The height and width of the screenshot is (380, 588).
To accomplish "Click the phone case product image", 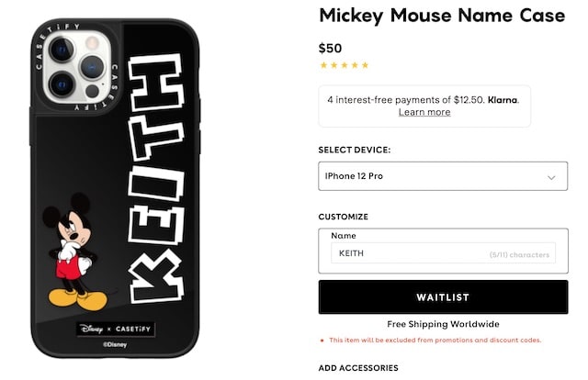I will pos(115,188).
